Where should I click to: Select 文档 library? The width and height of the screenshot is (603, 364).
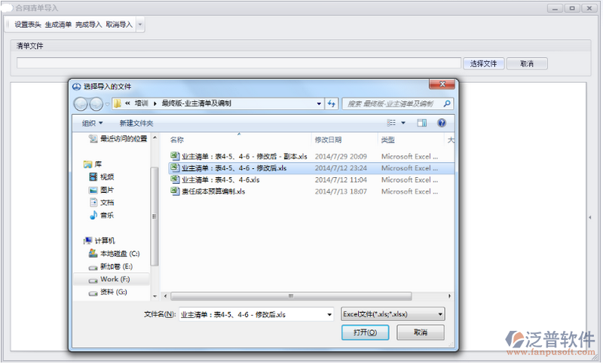(x=102, y=203)
